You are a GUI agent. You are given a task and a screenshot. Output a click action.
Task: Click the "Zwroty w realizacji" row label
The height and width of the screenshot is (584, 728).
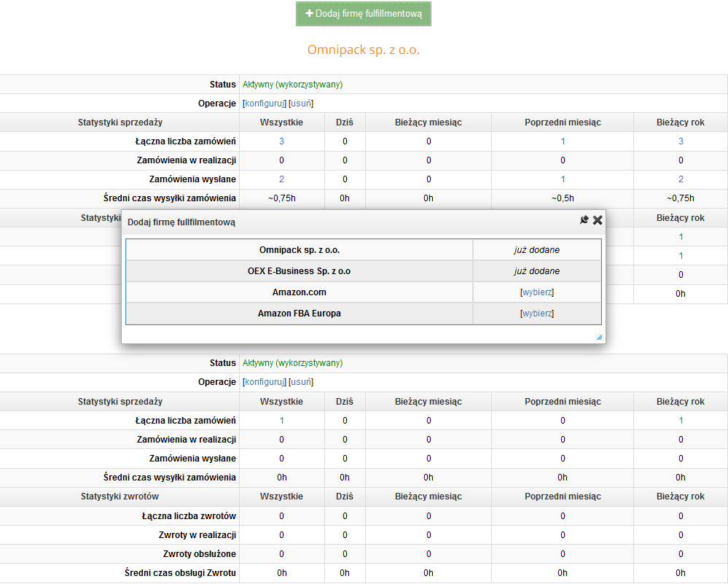197,535
